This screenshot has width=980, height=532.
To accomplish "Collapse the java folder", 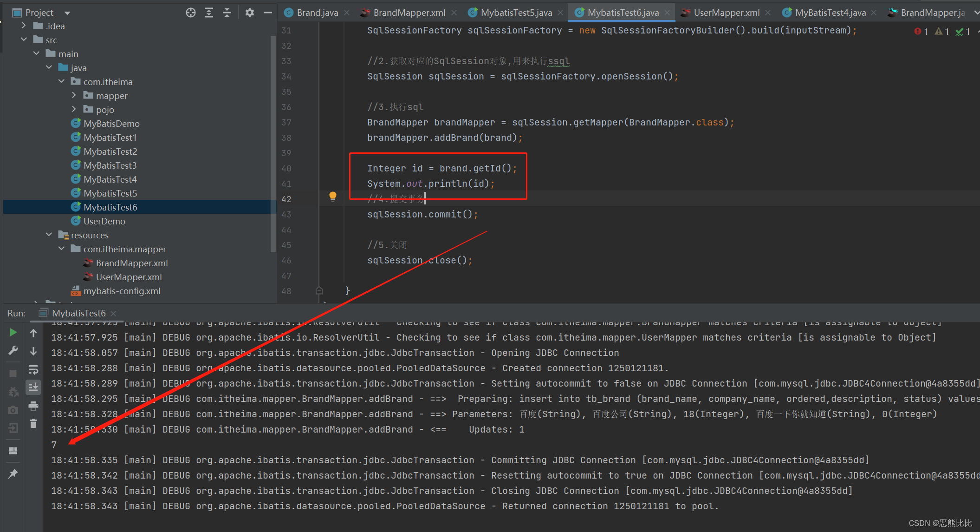I will pyautogui.click(x=49, y=68).
